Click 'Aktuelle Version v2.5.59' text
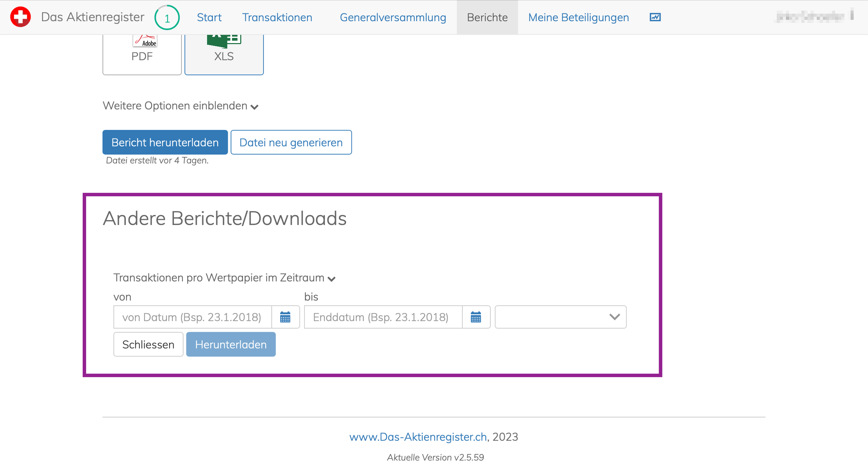 pyautogui.click(x=435, y=457)
